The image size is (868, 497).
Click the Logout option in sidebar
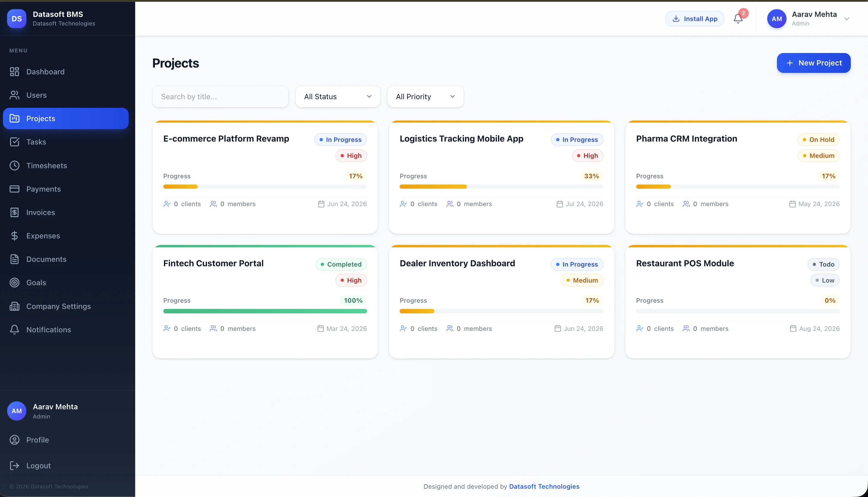coord(38,466)
